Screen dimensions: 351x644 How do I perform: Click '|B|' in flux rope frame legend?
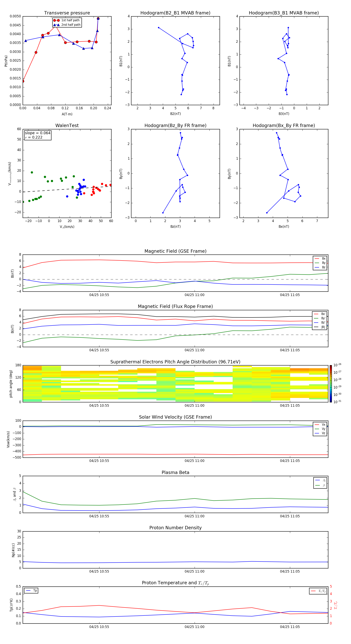pyautogui.click(x=320, y=327)
